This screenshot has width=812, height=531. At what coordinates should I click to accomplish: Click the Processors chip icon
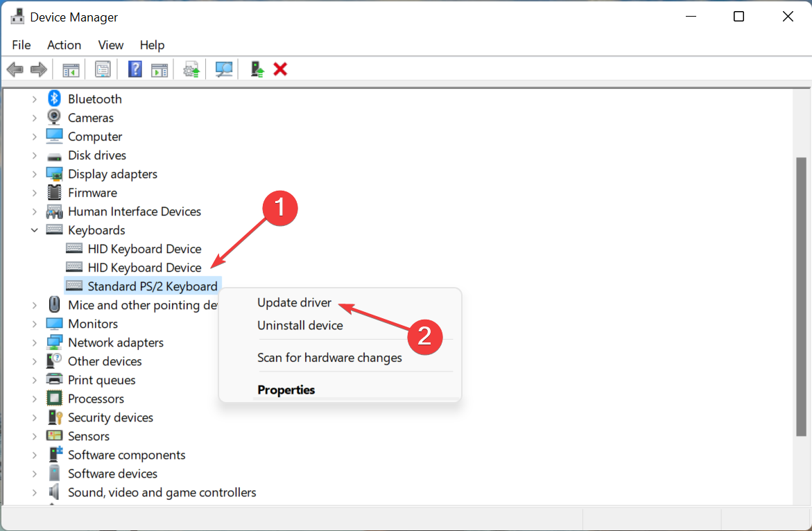click(54, 399)
